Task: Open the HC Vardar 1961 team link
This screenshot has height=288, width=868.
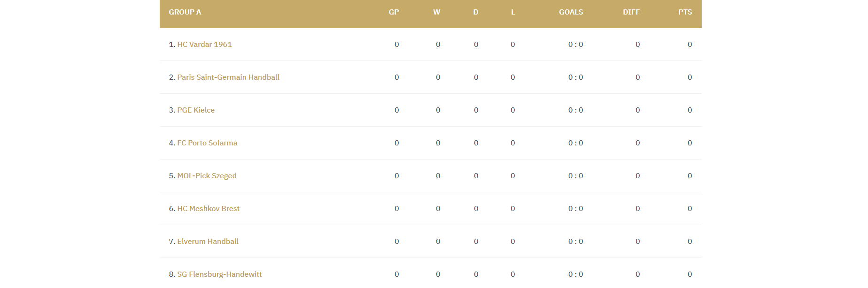Action: pos(204,45)
